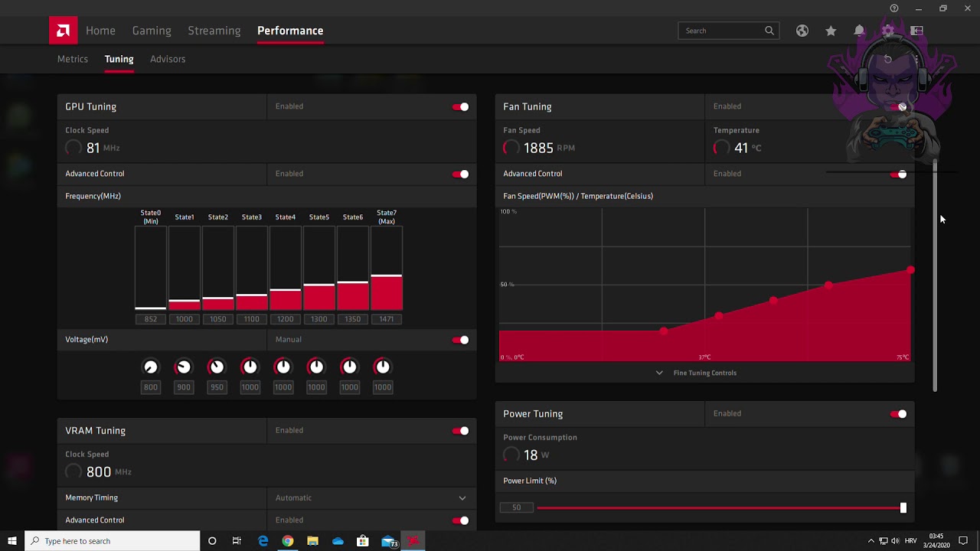Click the State7 (Max) frequency bar

[x=387, y=269]
